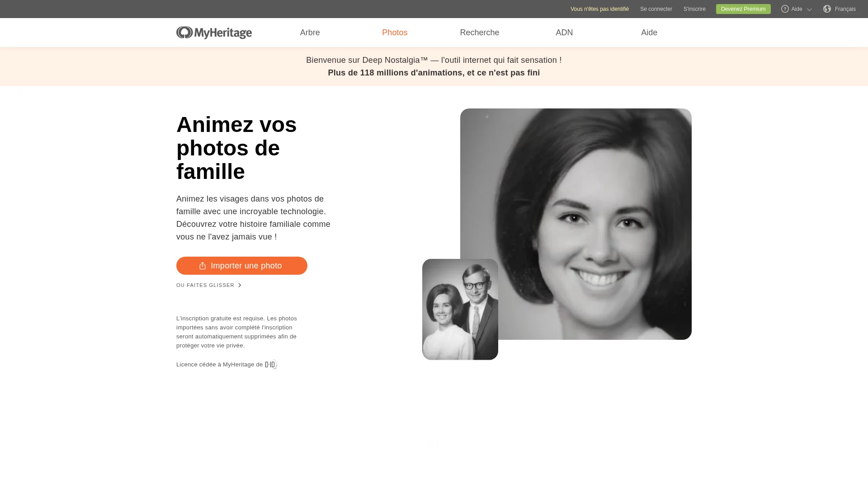This screenshot has height=488, width=868.
Task: Select the small couple photo thumbnail
Action: 460,310
